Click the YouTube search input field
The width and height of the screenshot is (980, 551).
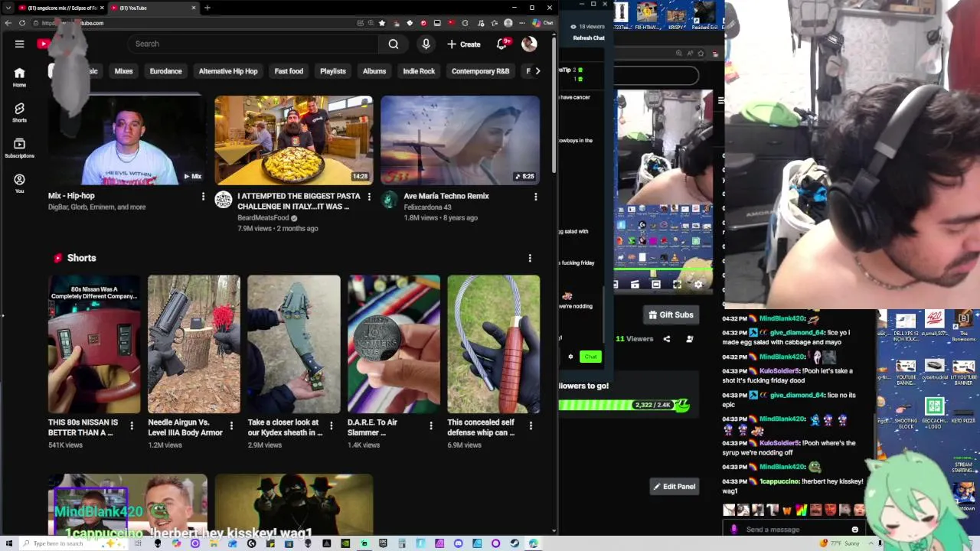255,44
